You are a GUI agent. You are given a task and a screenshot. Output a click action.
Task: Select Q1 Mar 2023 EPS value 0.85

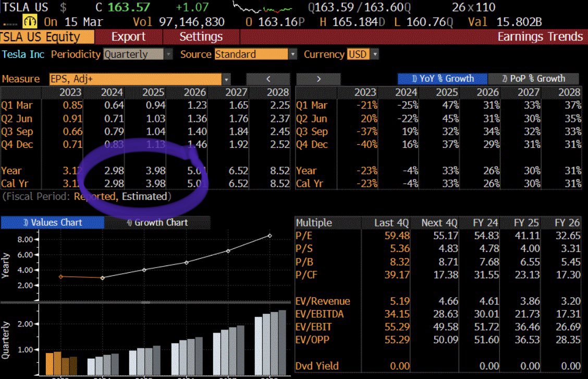(x=72, y=105)
